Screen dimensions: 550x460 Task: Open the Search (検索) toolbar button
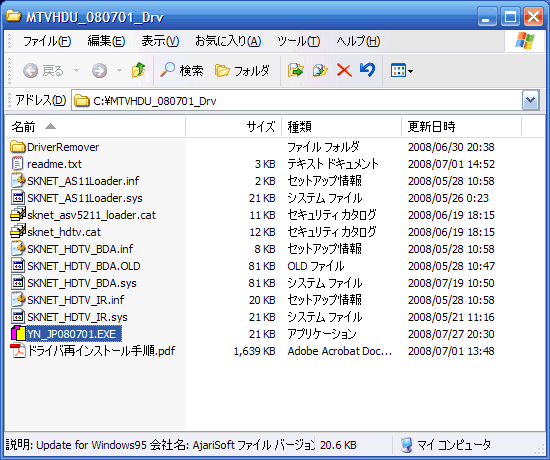point(182,71)
